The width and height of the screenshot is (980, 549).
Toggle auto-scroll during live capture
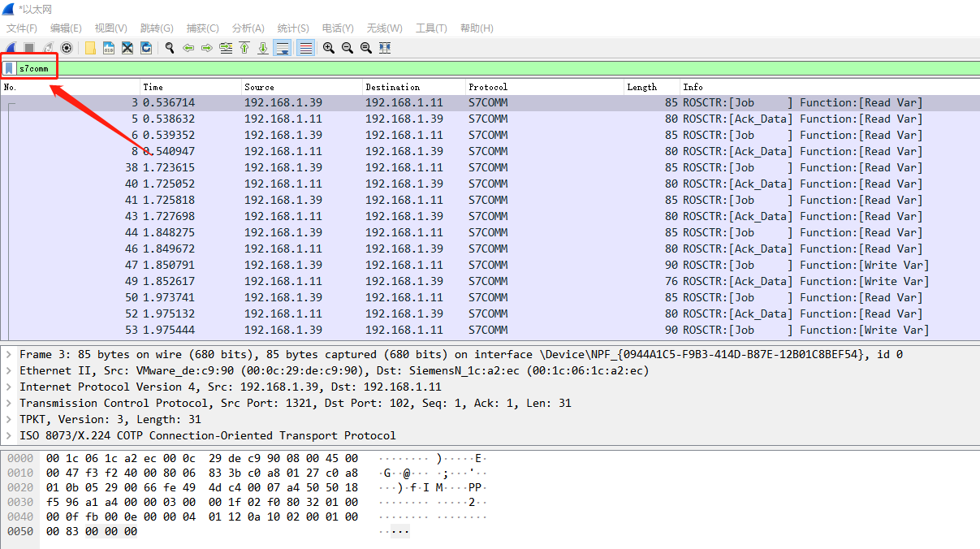283,48
